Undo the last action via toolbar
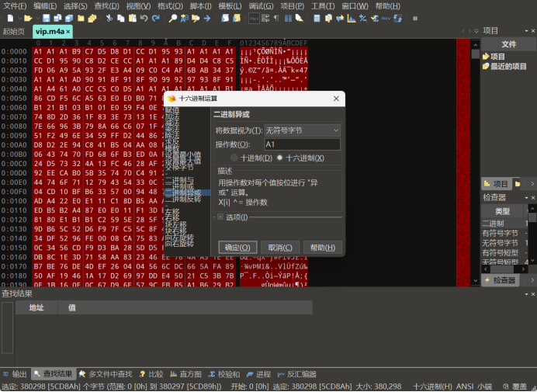 [144, 18]
